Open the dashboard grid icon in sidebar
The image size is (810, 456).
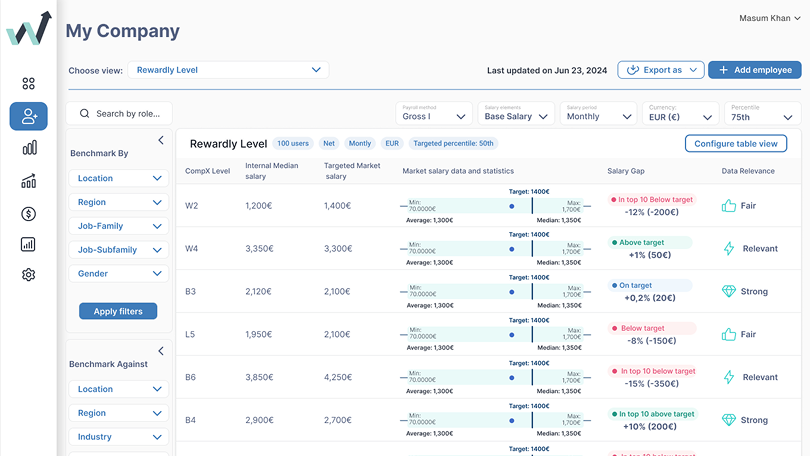(28, 84)
